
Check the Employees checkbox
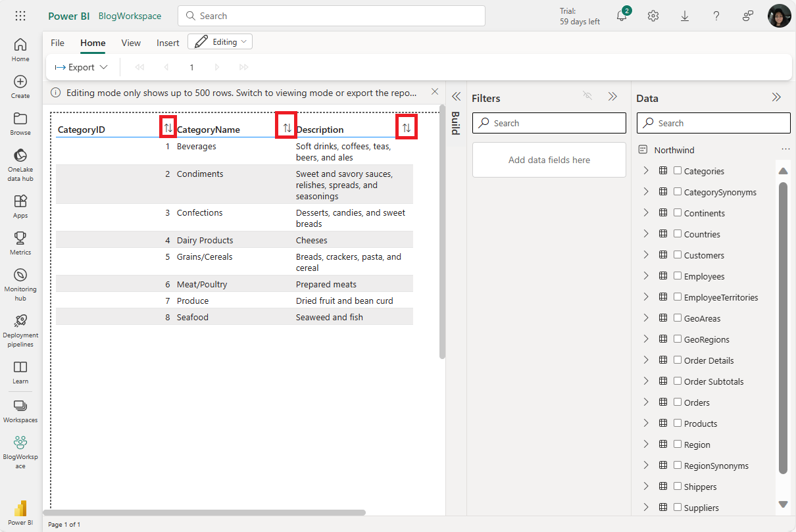pyautogui.click(x=678, y=276)
